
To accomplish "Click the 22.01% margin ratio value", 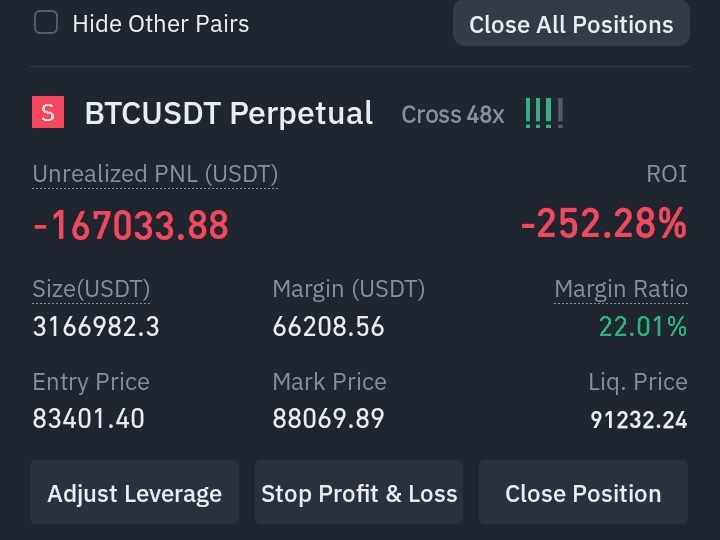I will point(643,326).
